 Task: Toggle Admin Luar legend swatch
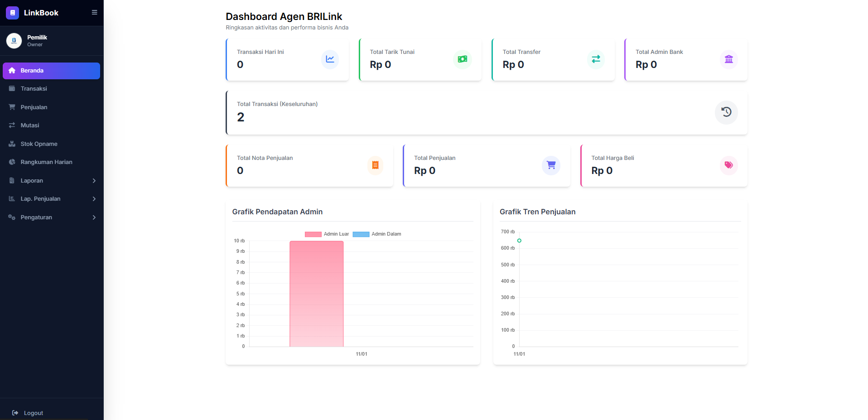tap(313, 234)
